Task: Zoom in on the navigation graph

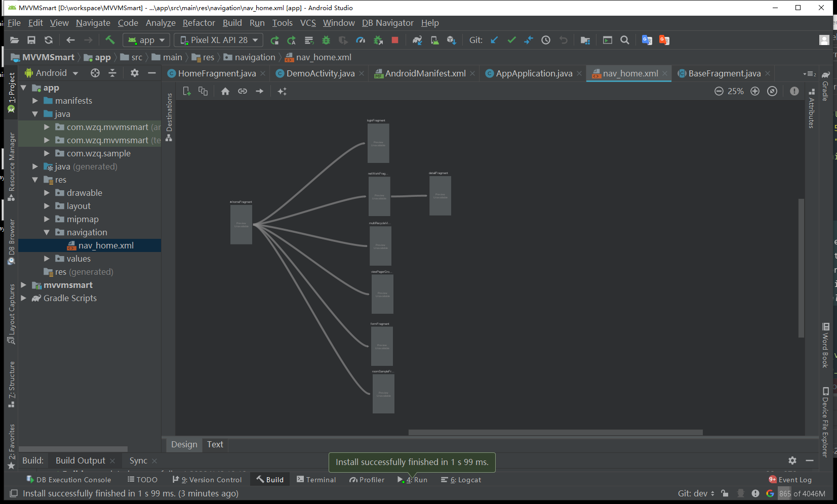Action: pos(755,91)
